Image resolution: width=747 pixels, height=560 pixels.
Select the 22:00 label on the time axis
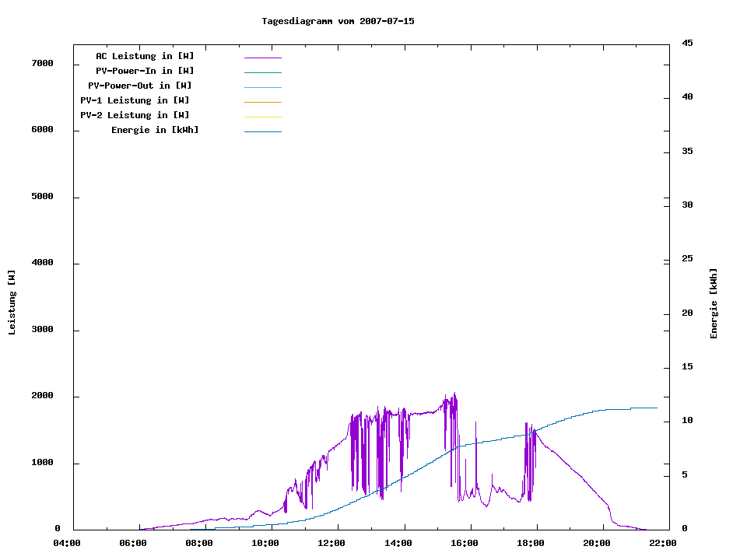[x=663, y=544]
